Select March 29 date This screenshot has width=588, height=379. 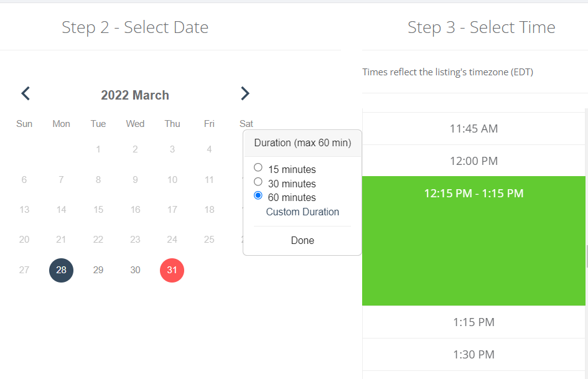coord(98,270)
